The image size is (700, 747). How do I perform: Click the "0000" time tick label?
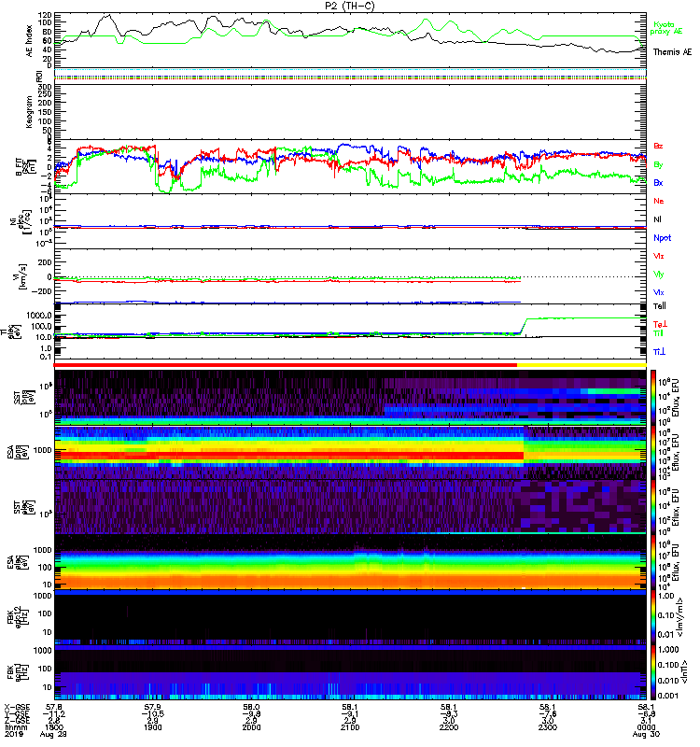tap(646, 727)
